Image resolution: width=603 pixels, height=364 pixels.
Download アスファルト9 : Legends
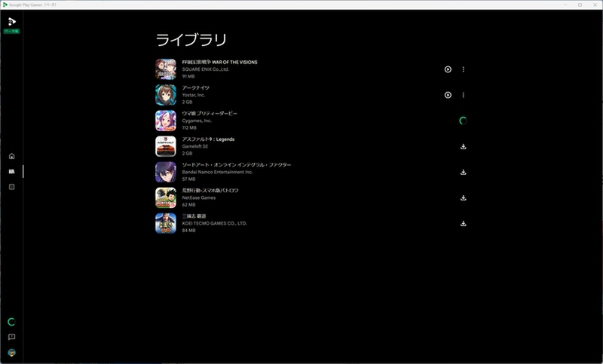(x=464, y=146)
